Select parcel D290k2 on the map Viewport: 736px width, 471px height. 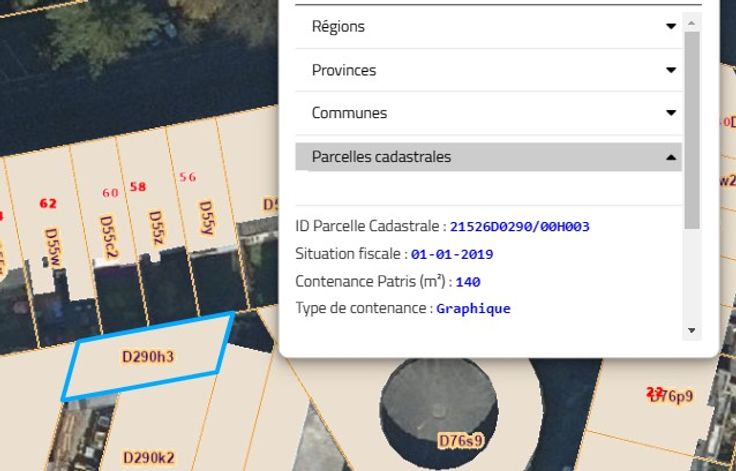click(149, 457)
